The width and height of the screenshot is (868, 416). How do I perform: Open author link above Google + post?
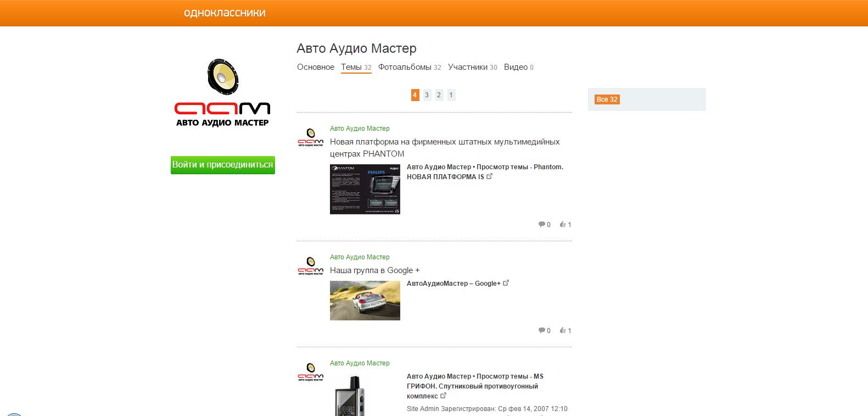(360, 257)
